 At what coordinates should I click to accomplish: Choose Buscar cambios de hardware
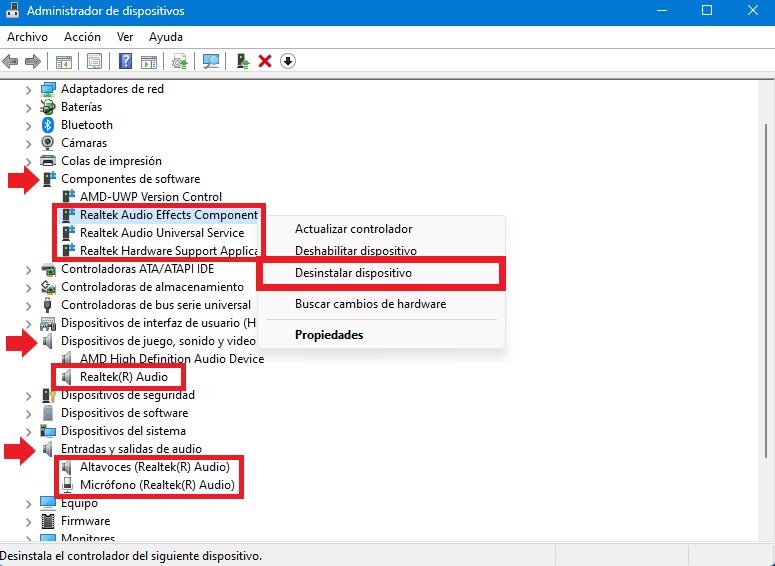coord(381,304)
